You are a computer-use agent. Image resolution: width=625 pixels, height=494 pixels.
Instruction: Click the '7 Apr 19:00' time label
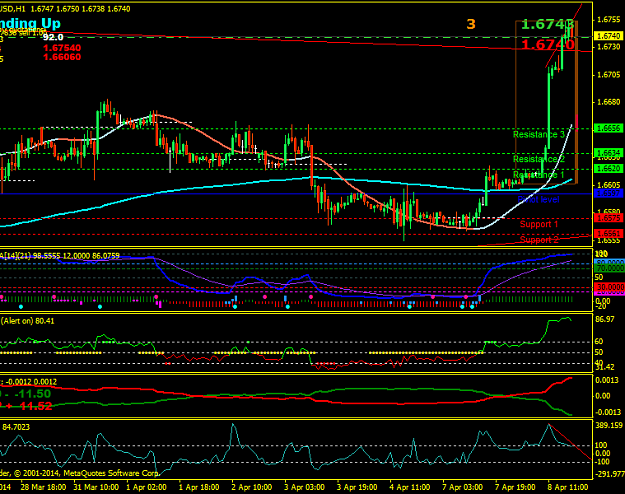point(515,487)
